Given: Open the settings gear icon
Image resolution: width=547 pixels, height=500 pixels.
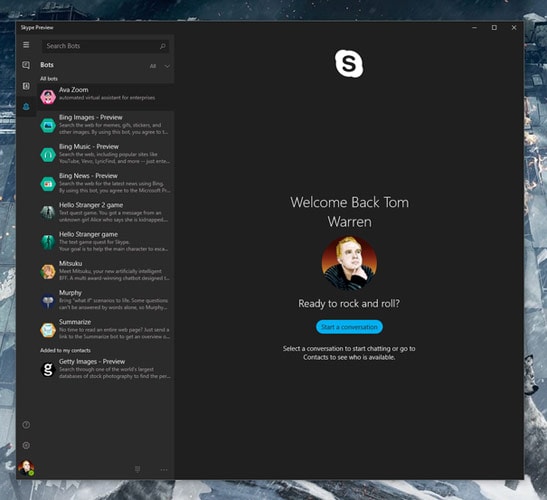Looking at the screenshot, I should pos(26,445).
